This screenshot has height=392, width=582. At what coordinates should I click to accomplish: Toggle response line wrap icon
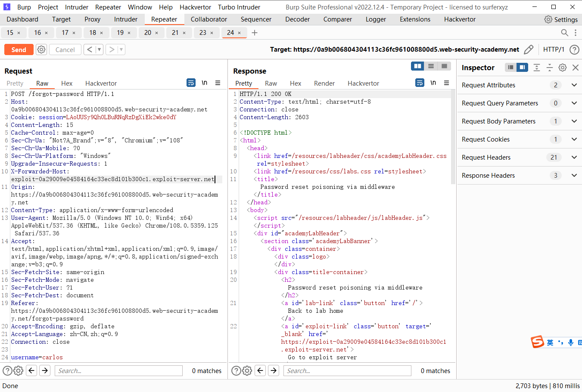click(x=420, y=83)
